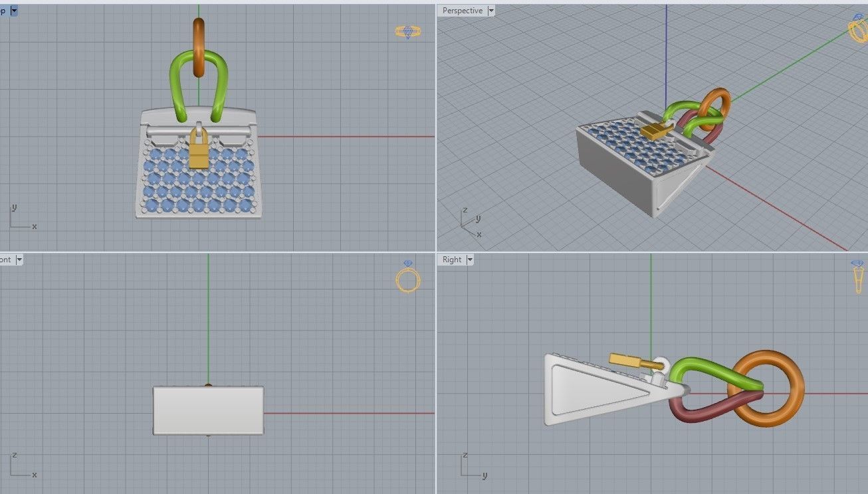Click the axis indicator in Top viewport
The image size is (868, 494).
pyautogui.click(x=23, y=217)
